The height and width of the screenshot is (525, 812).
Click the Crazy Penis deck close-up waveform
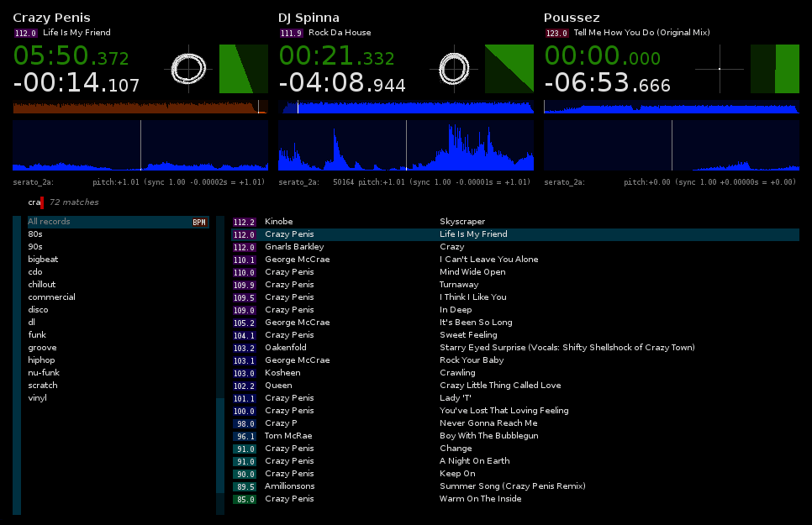tap(140, 145)
